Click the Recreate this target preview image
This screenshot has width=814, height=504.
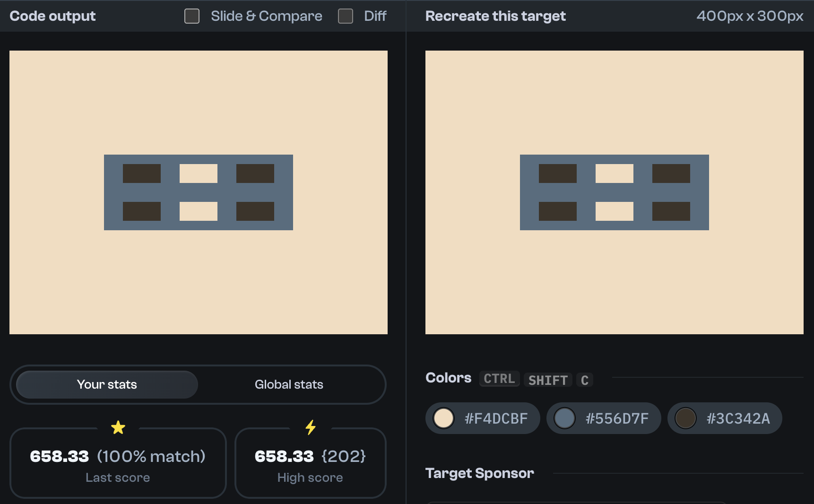coord(614,191)
